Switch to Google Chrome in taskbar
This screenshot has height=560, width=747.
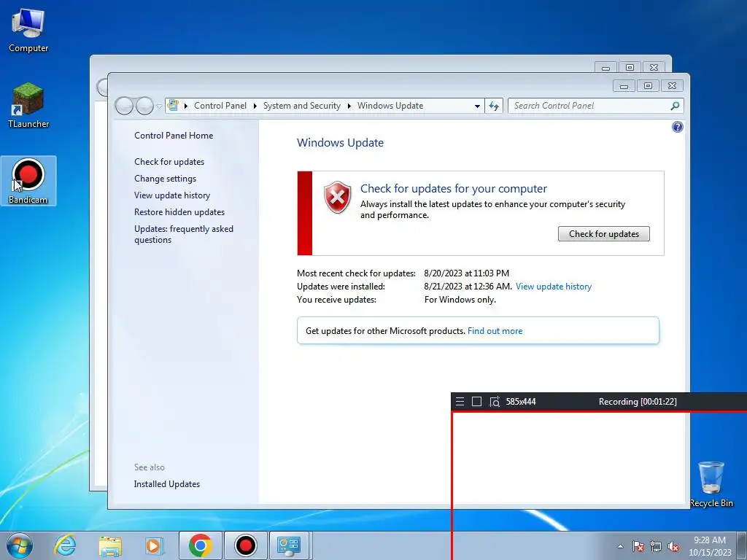201,545
